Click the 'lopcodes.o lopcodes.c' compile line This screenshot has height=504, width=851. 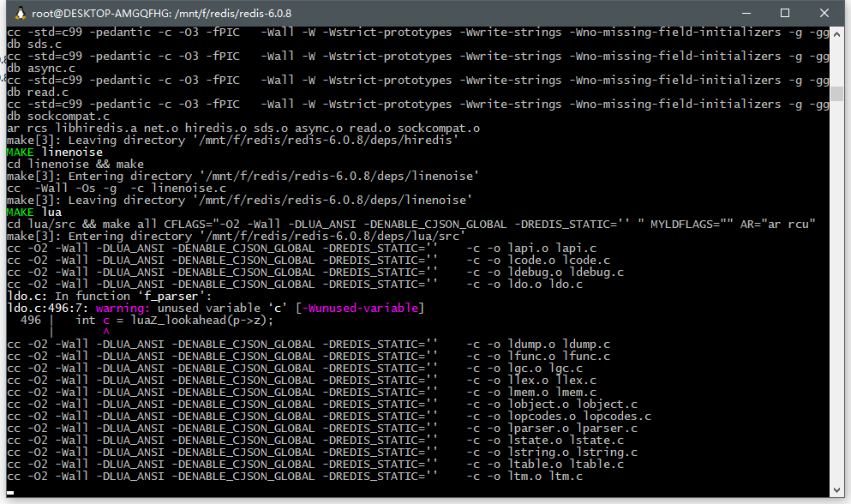(329, 416)
